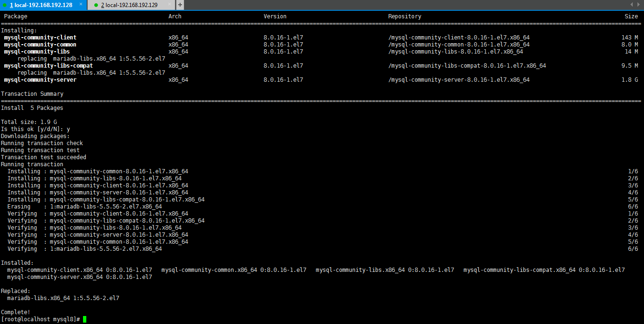644x324 pixels.
Task: Click the tab strip's right arrow
Action: pyautogui.click(x=638, y=5)
